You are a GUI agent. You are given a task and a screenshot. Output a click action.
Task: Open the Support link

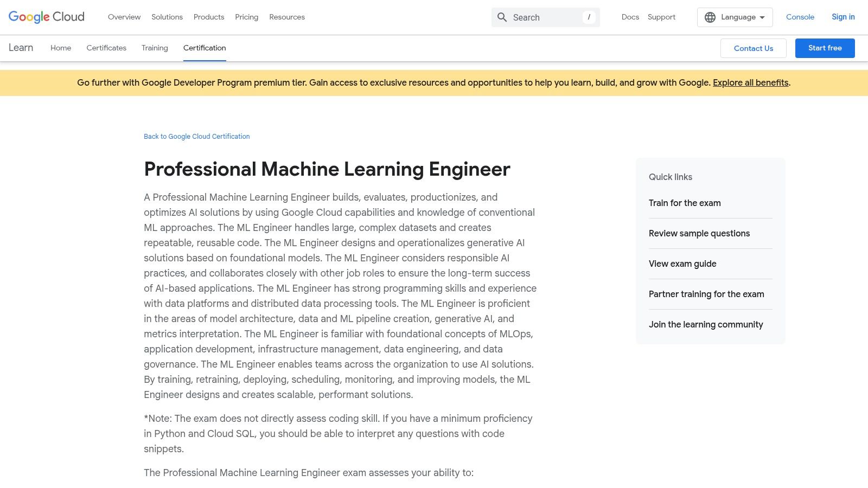tap(661, 17)
